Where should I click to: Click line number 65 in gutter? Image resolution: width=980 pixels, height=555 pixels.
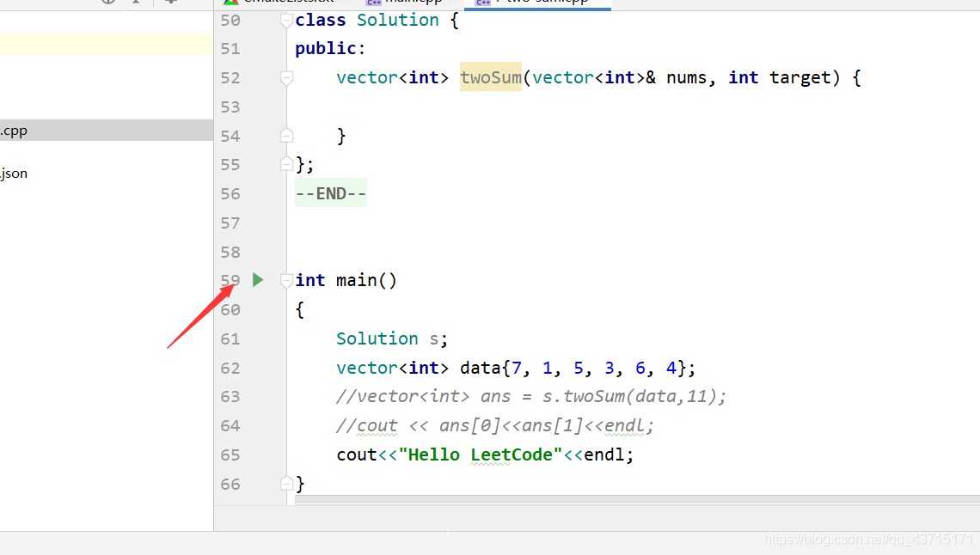point(230,454)
